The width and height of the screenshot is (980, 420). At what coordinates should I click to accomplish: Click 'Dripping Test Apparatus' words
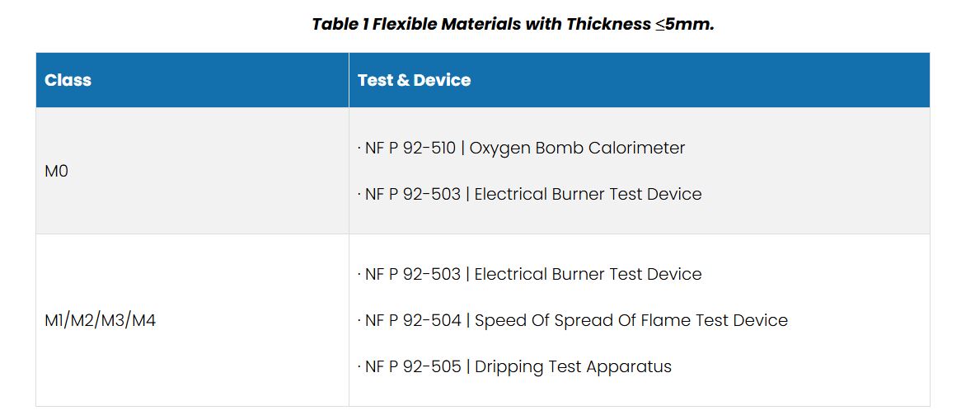click(x=573, y=366)
